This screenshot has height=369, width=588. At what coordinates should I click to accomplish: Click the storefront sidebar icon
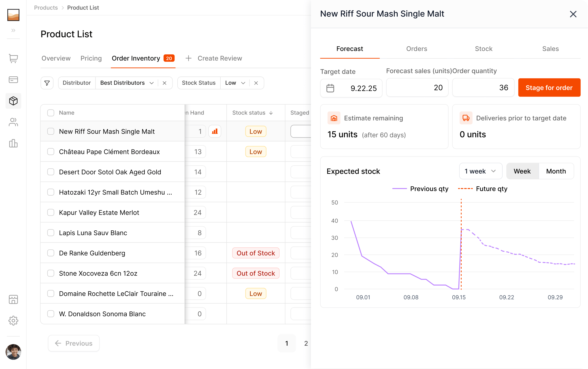(x=13, y=299)
